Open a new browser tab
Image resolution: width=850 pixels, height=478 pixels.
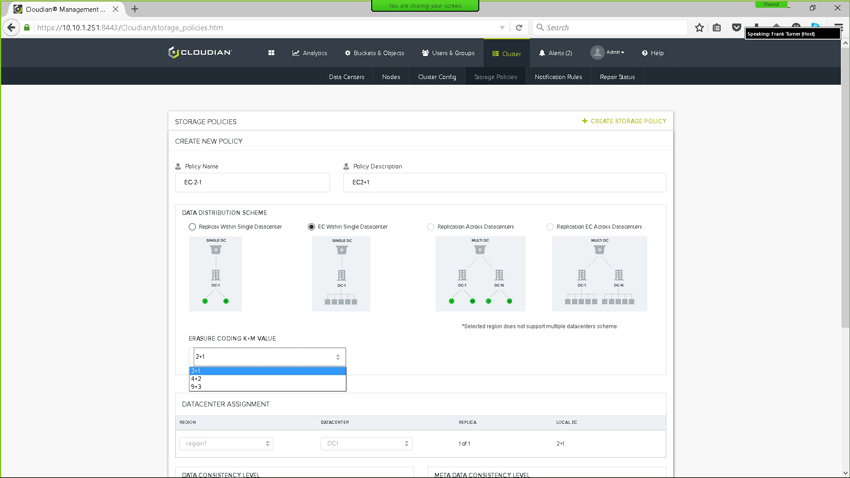click(x=134, y=9)
